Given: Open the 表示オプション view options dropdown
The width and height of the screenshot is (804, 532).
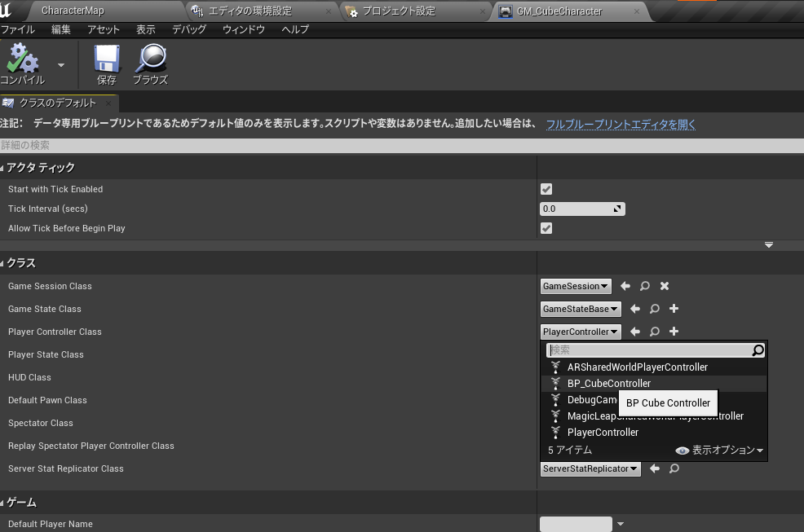Looking at the screenshot, I should tap(719, 450).
